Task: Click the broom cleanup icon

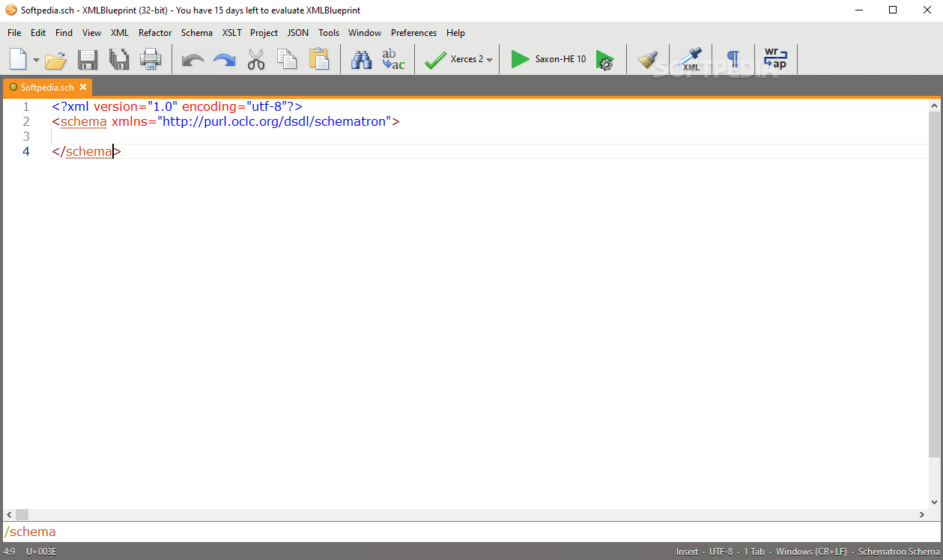Action: [x=648, y=60]
